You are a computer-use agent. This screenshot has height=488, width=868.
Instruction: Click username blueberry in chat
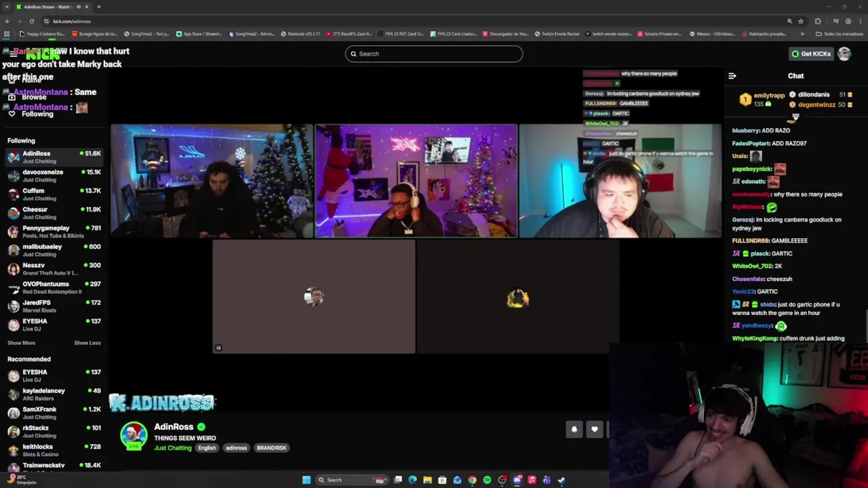point(746,131)
